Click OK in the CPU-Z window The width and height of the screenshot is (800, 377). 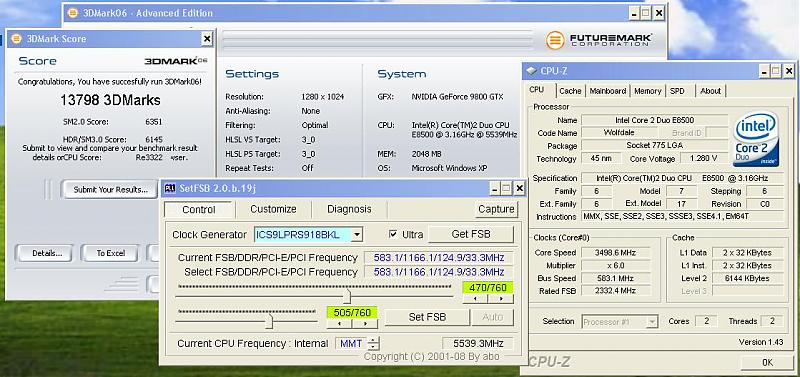(767, 363)
